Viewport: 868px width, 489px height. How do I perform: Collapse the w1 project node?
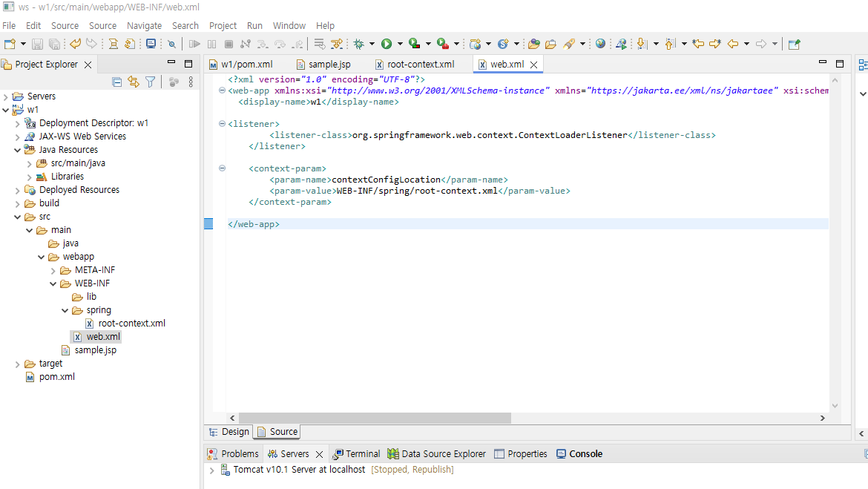click(5, 110)
